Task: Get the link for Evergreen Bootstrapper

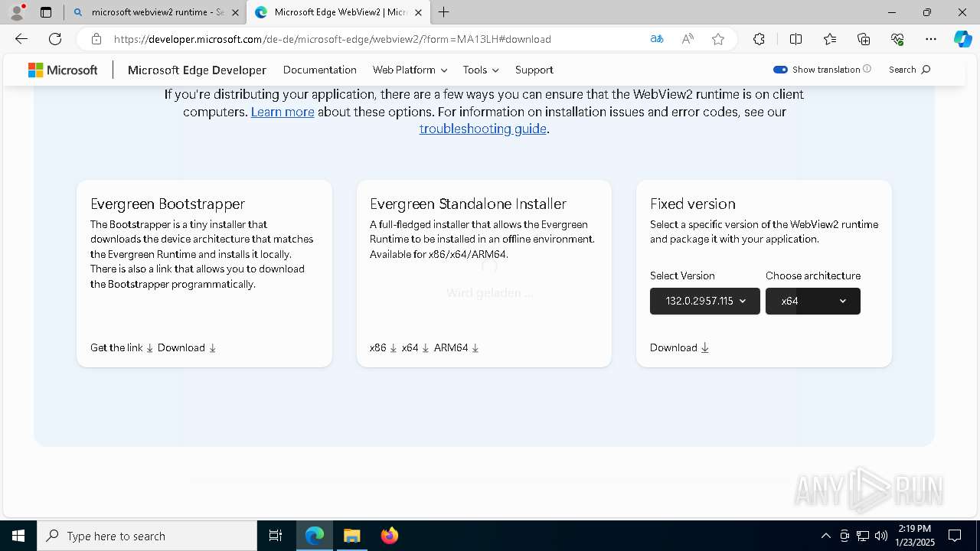Action: click(122, 347)
